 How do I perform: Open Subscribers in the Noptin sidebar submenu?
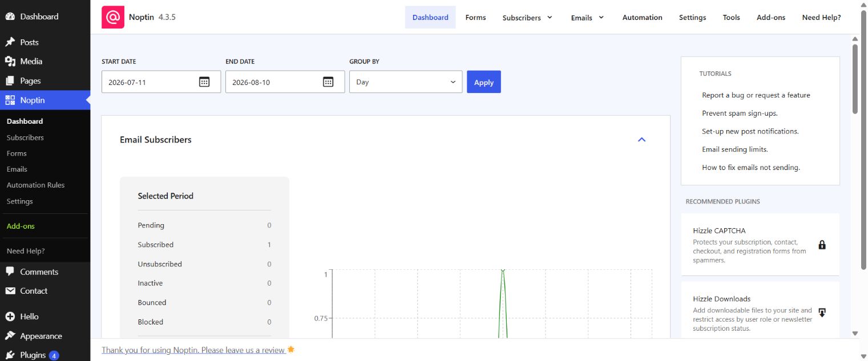point(25,137)
